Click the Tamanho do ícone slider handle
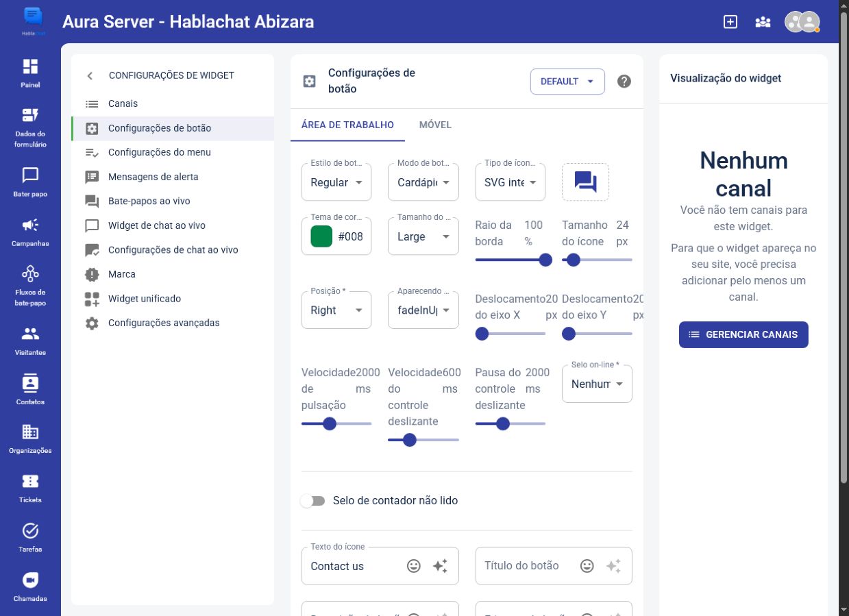The width and height of the screenshot is (849, 616). tap(574, 260)
